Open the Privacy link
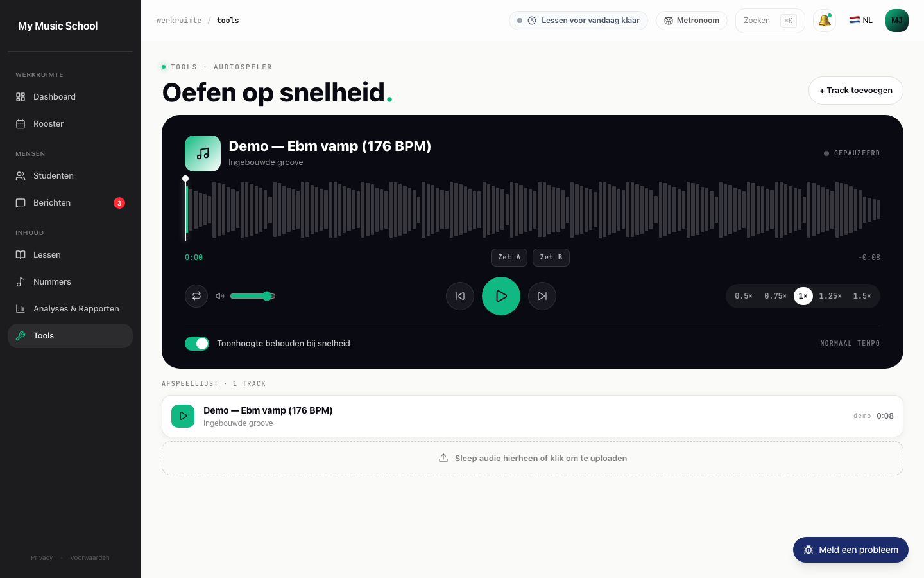This screenshot has width=924, height=578. coord(42,558)
